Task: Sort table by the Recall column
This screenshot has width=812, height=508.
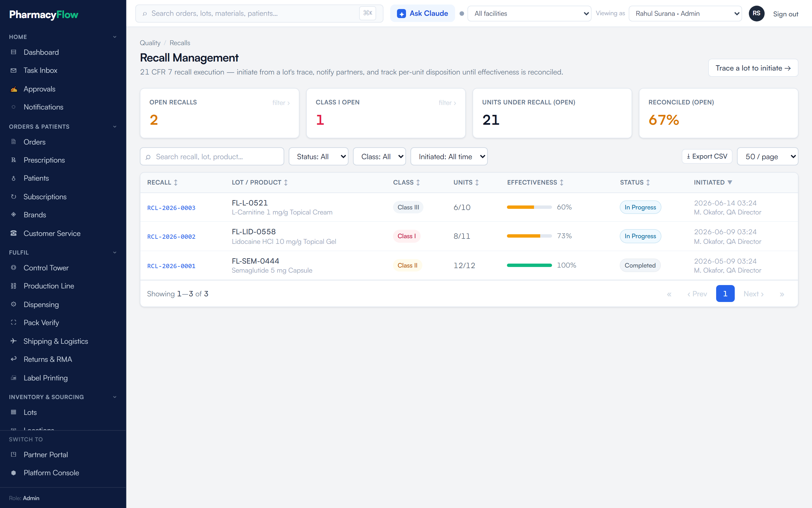Action: point(162,182)
